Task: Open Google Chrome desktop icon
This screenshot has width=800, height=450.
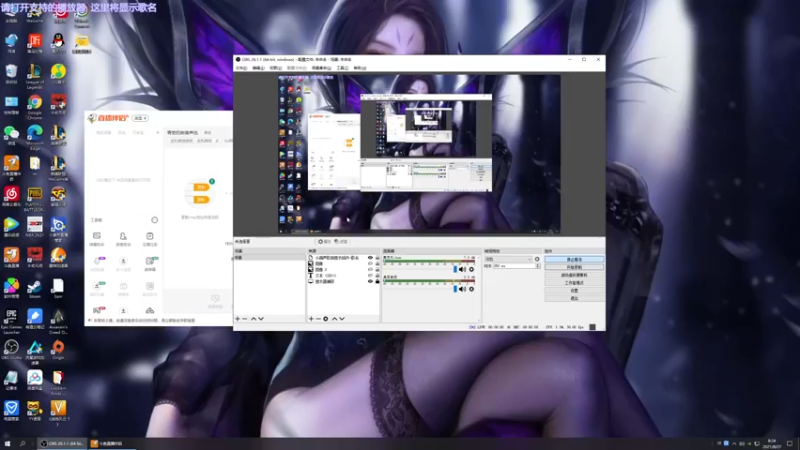Action: pyautogui.click(x=35, y=107)
